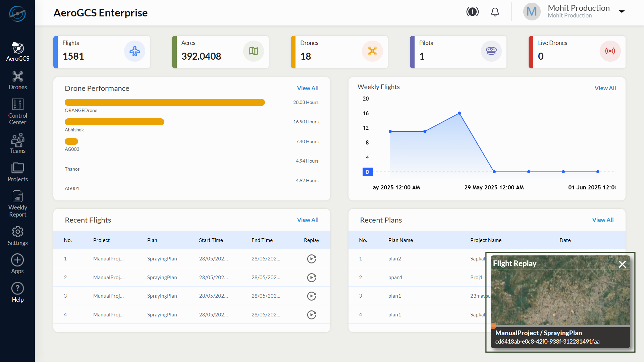Open Settings from the sidebar
Screen dimensions: 644x362
click(x=17, y=236)
